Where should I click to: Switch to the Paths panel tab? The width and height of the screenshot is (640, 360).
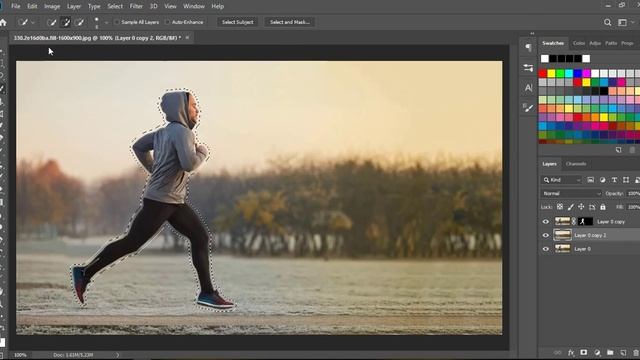pos(611,43)
